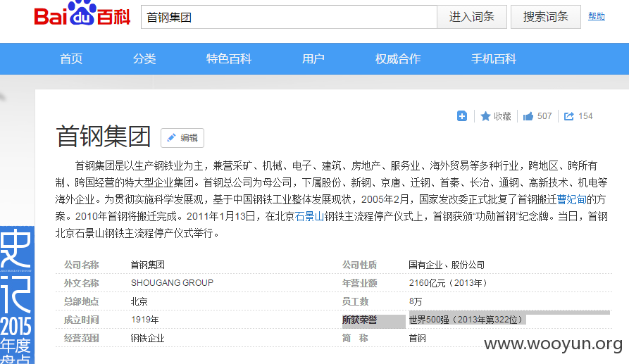Click the highlighted 所获荣誉 label
Viewport: 629px width, 364px height.
pyautogui.click(x=359, y=320)
